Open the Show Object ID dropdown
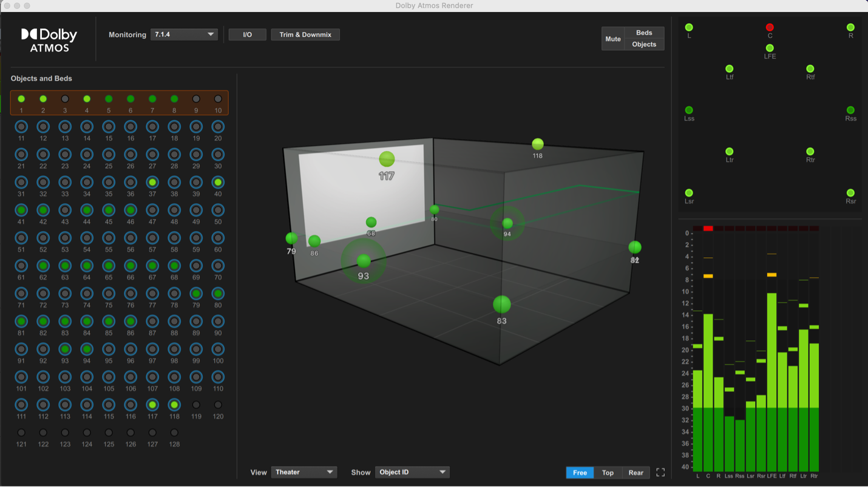Viewport: 868px width, 489px height. point(412,472)
